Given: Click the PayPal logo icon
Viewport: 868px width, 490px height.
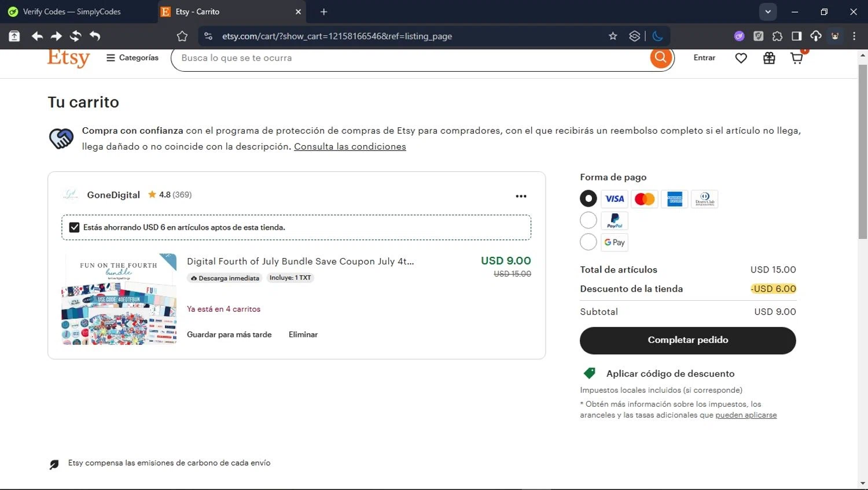Looking at the screenshot, I should click(x=615, y=220).
